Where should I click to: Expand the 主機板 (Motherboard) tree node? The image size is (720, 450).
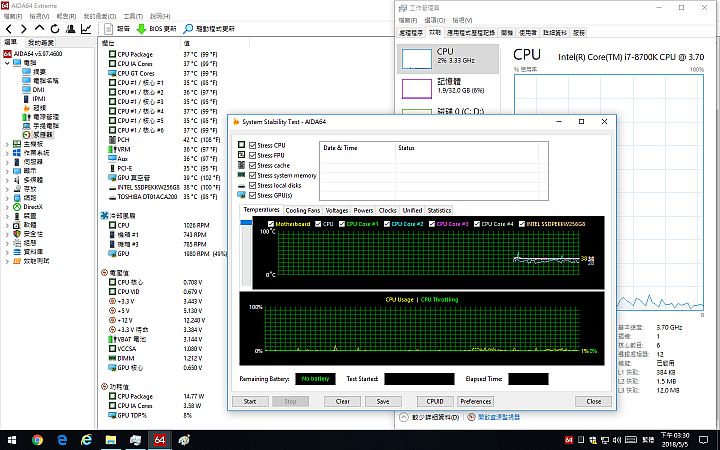pyautogui.click(x=7, y=144)
